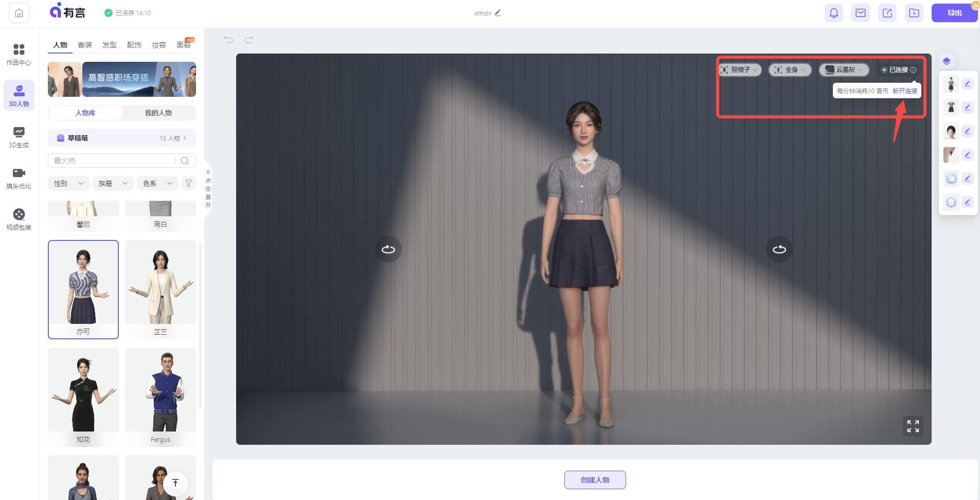
Task: Rotate character with right rotate button
Action: pos(779,249)
